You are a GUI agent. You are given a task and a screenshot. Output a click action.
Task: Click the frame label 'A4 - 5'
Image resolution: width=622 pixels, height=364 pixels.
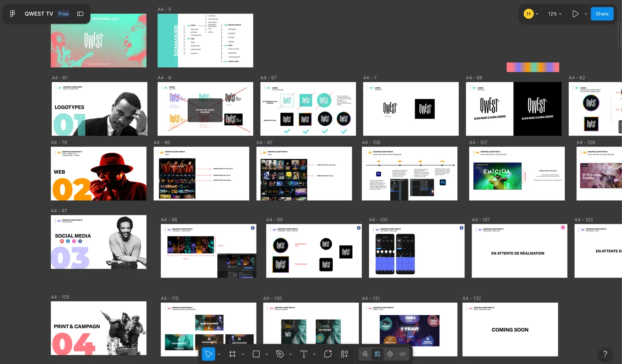[x=164, y=9]
